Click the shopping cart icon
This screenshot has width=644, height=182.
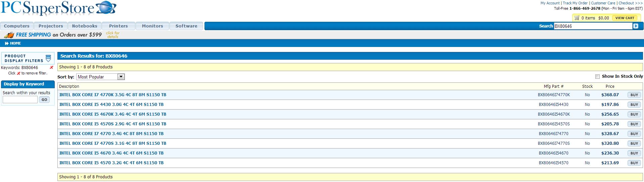tap(577, 18)
